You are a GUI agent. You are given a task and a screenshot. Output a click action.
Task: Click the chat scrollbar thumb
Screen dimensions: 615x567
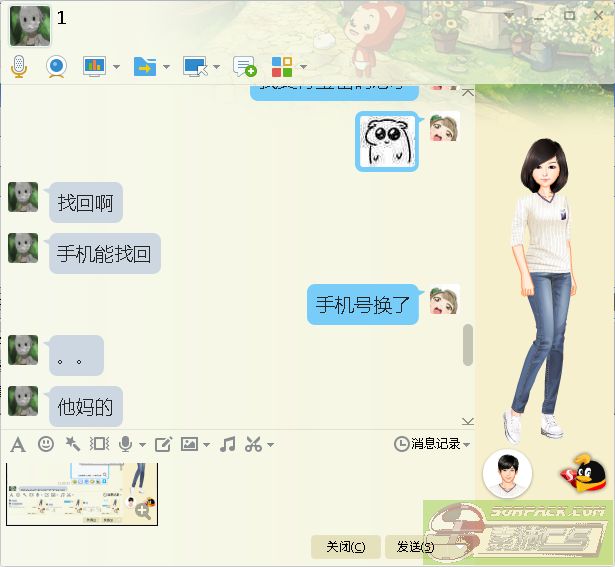point(468,345)
